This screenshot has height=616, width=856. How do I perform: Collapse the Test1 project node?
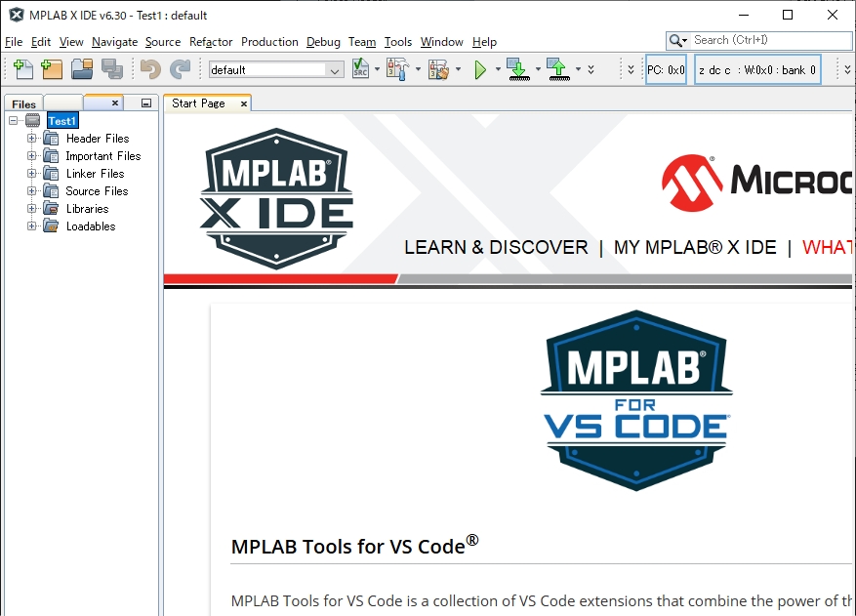point(14,121)
